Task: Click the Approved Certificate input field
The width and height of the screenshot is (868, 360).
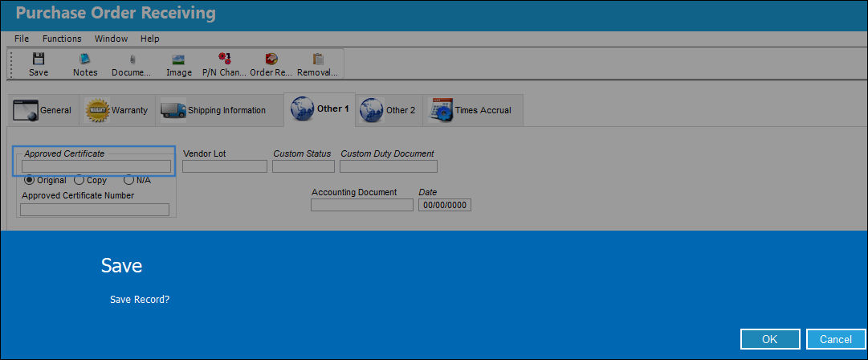Action: (x=96, y=166)
